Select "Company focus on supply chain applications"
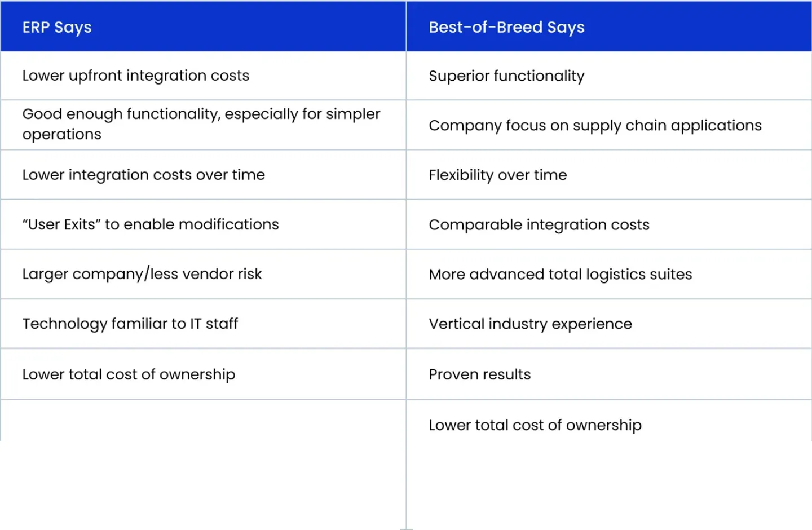The image size is (812, 530). tap(595, 125)
